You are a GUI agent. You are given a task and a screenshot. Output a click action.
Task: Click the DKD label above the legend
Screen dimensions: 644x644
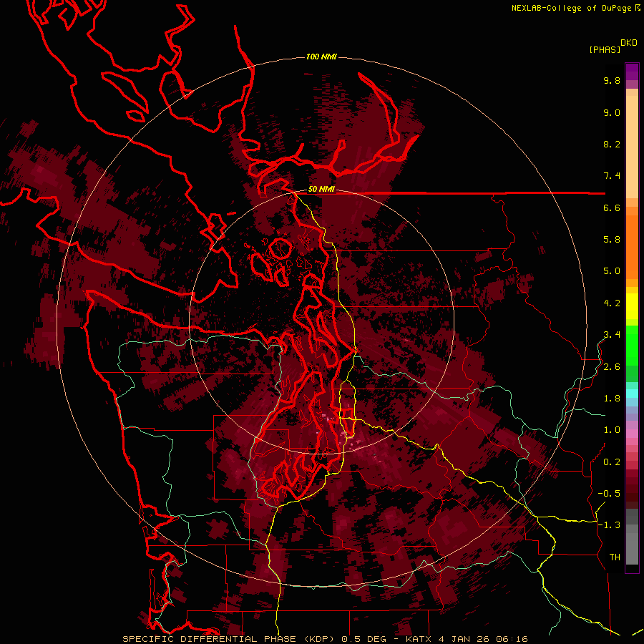click(x=629, y=43)
